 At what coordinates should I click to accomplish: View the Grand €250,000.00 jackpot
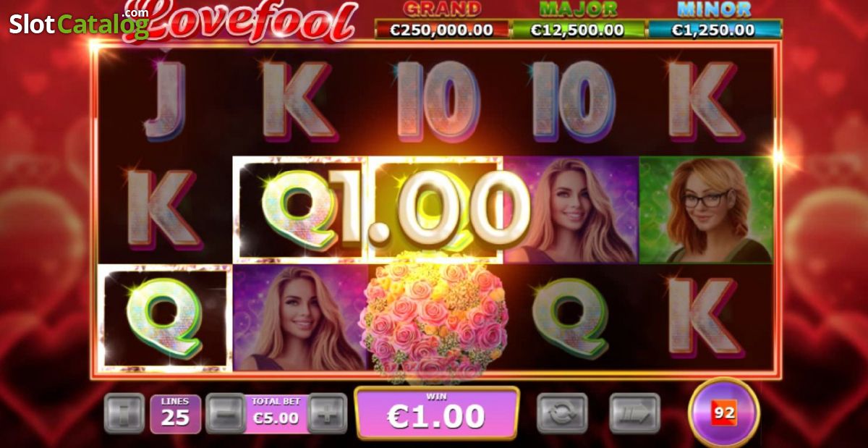click(442, 21)
